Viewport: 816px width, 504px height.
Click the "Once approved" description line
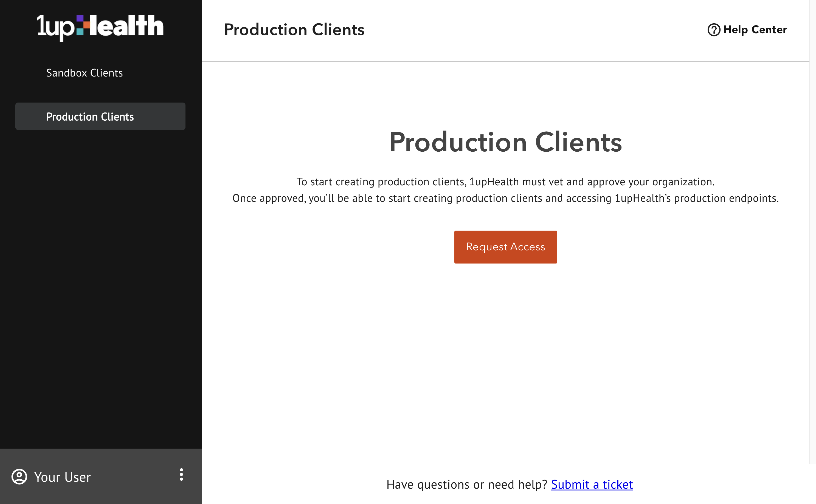pyautogui.click(x=505, y=198)
